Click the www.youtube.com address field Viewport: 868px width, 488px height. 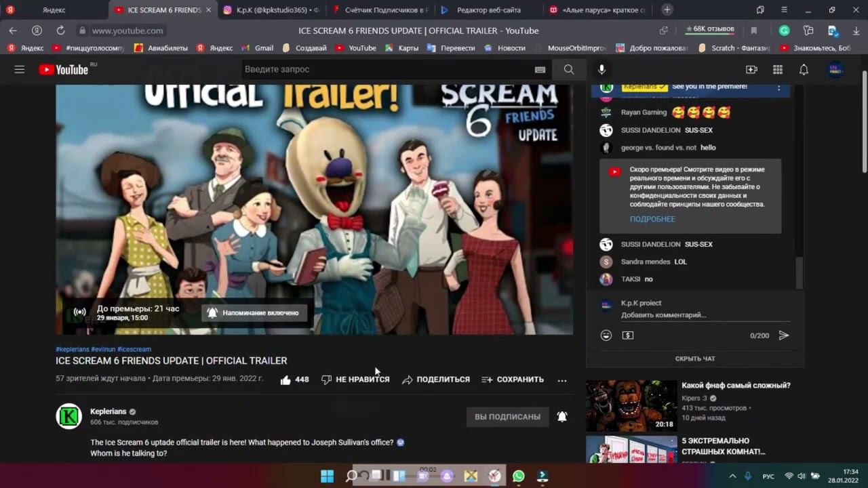click(x=127, y=30)
